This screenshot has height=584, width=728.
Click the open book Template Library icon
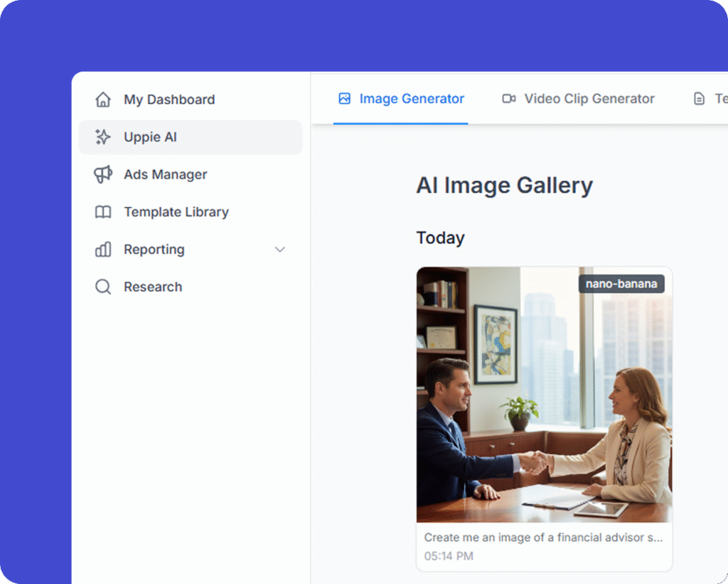(x=103, y=212)
